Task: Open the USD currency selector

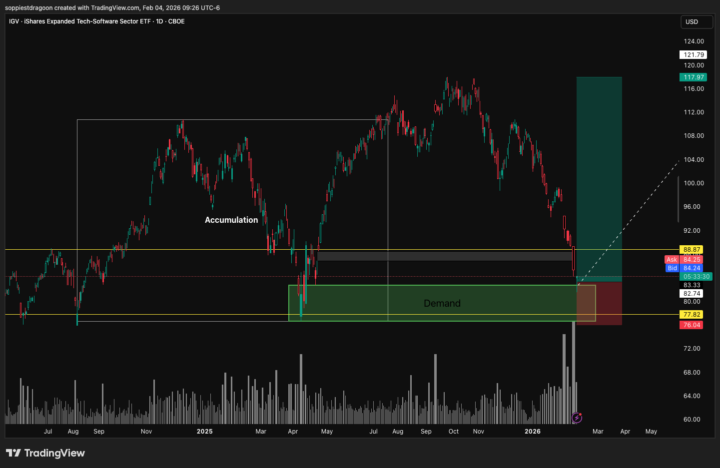Action: pyautogui.click(x=695, y=22)
